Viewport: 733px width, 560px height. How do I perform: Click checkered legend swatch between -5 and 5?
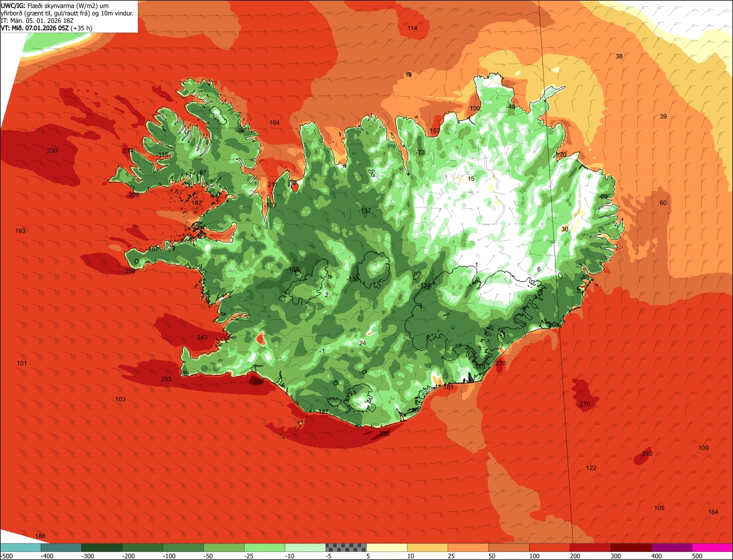pos(346,547)
